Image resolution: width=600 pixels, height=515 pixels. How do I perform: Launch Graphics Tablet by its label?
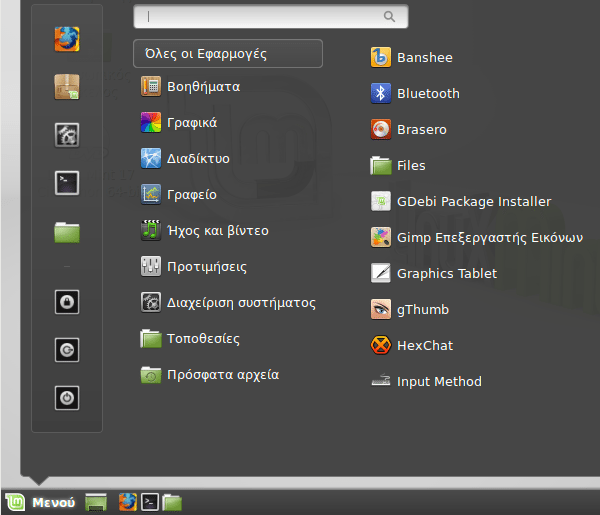(447, 274)
